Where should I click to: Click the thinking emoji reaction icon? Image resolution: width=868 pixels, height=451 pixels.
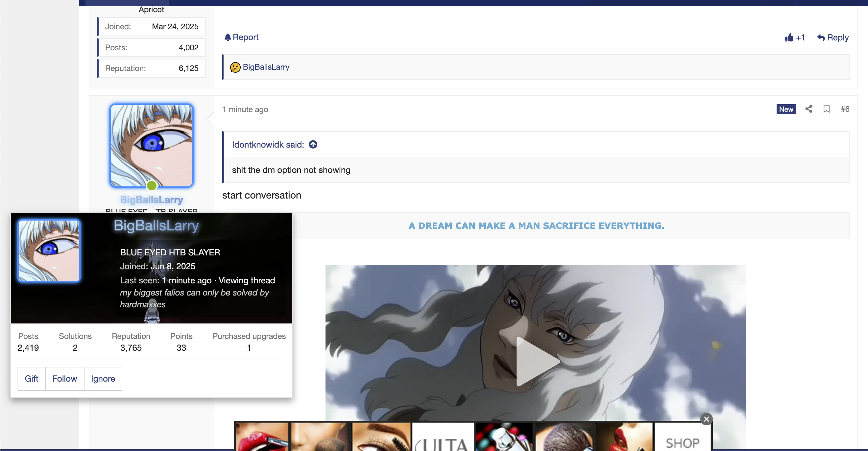click(235, 67)
